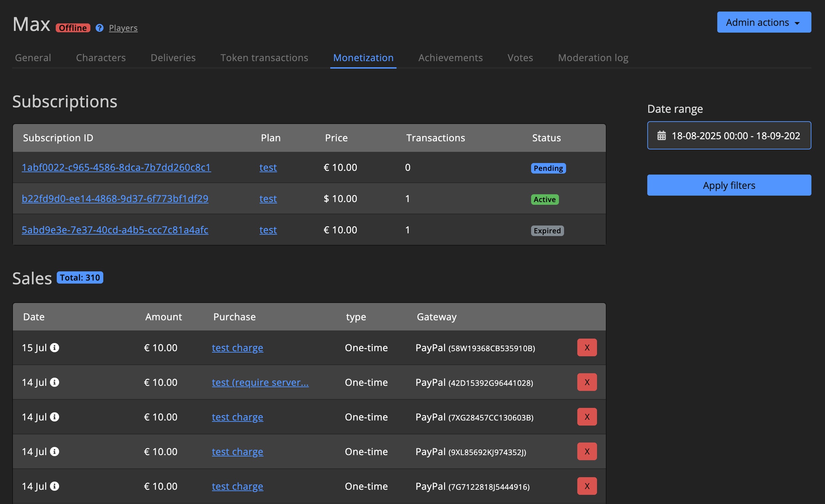Remove the sale with gateway 7XG28457CC130603B
This screenshot has width=825, height=504.
click(x=587, y=417)
